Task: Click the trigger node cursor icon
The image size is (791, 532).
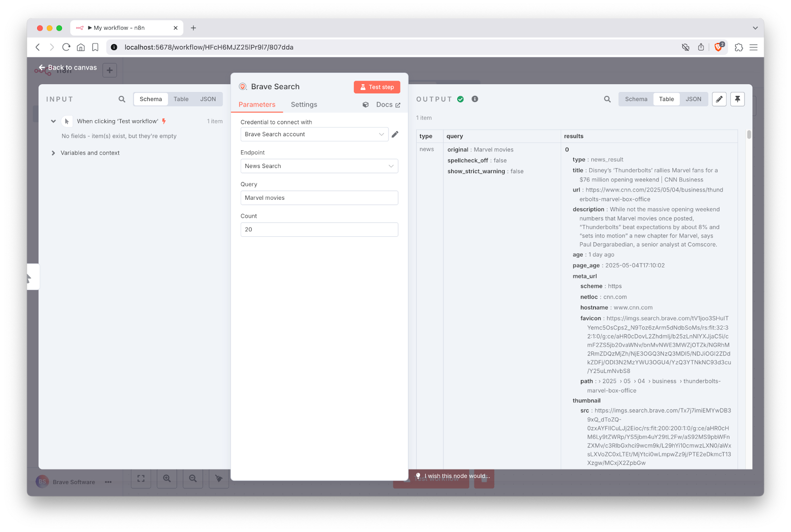Action: click(x=67, y=121)
